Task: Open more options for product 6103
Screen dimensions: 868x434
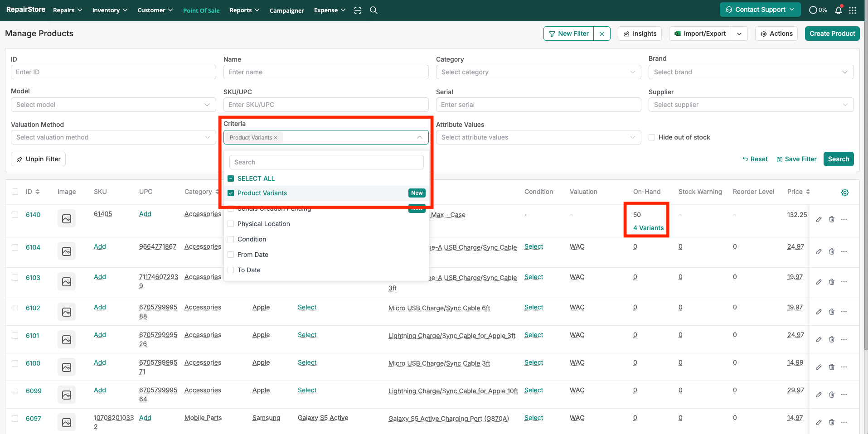Action: pyautogui.click(x=844, y=282)
